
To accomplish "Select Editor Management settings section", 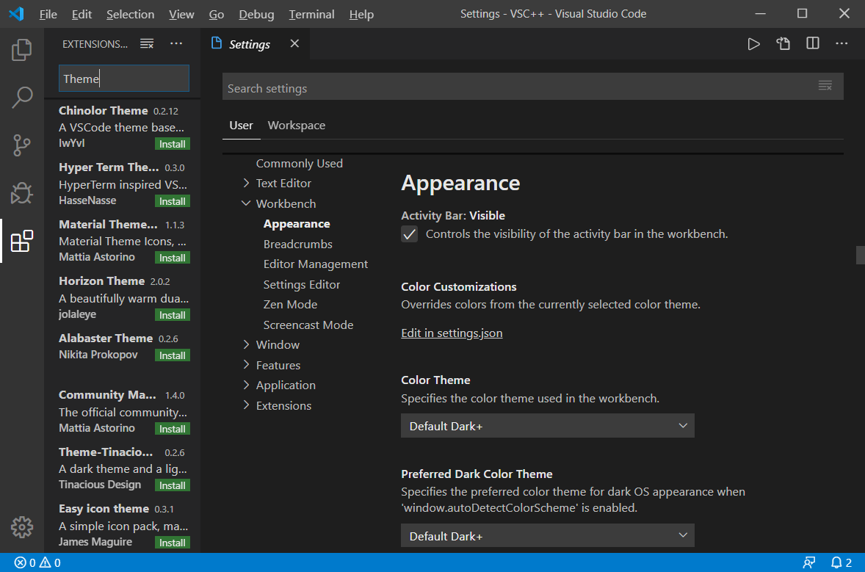I will (x=316, y=264).
